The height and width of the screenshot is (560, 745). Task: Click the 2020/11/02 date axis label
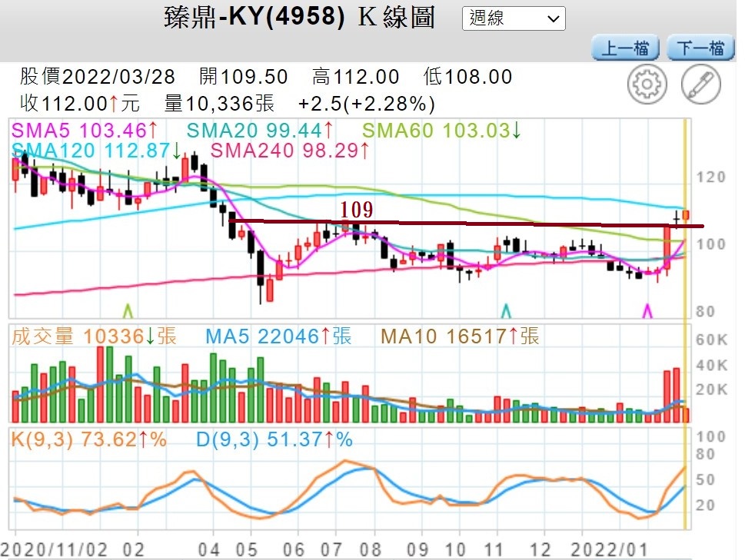[54, 549]
